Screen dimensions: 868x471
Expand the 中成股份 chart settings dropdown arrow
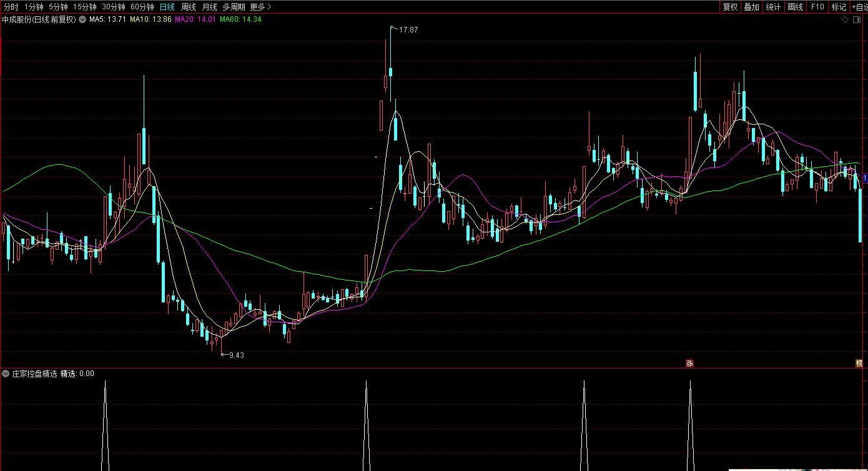pyautogui.click(x=82, y=19)
